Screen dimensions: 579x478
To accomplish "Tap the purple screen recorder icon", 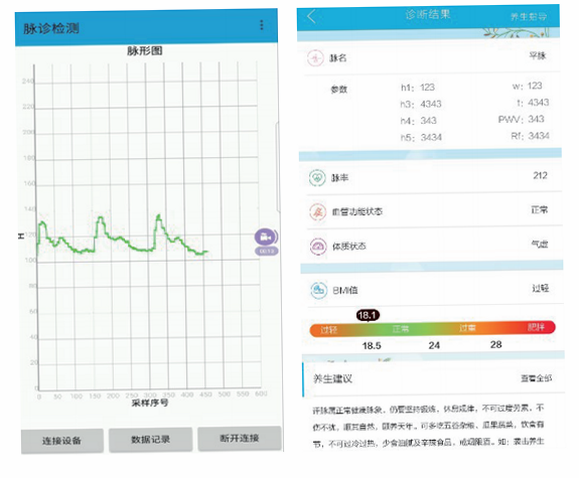I will point(266,237).
